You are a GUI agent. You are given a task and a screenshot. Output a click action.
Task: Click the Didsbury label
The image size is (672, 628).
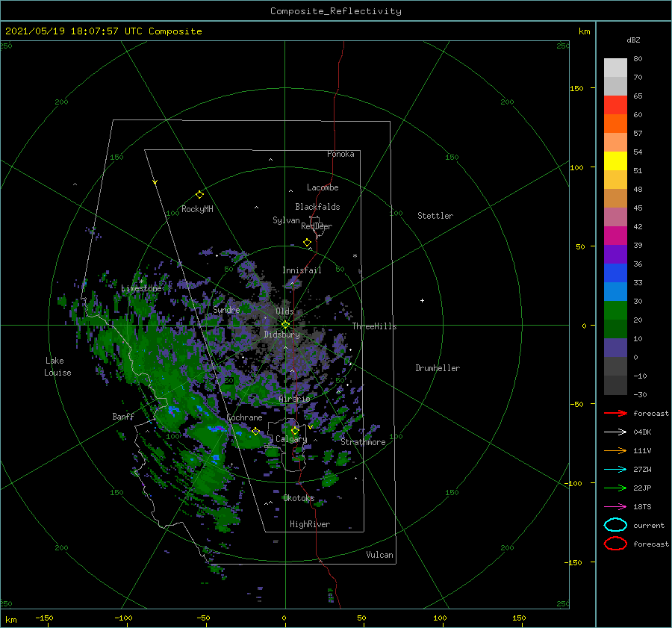pyautogui.click(x=282, y=335)
